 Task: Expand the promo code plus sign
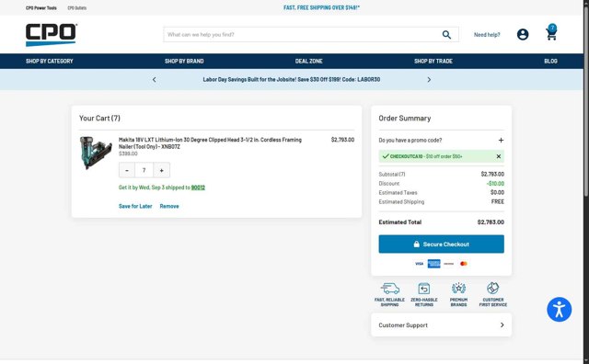click(501, 140)
